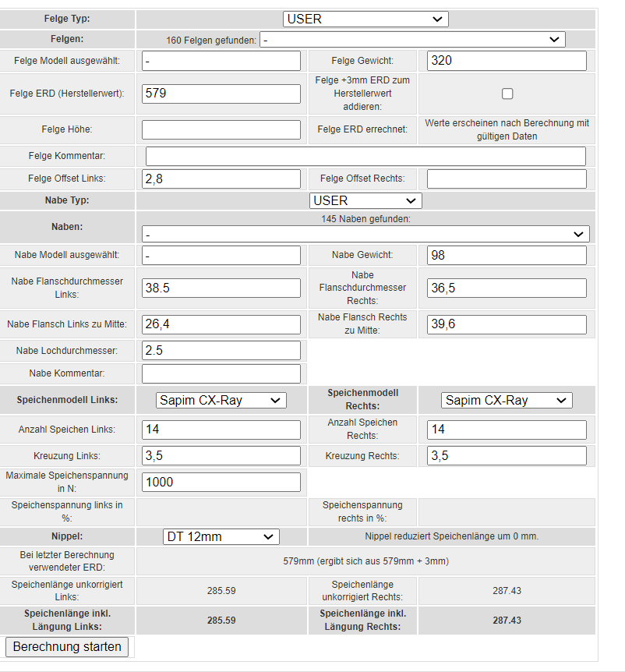The width and height of the screenshot is (625, 672).
Task: Click the Felge ERD Herstellerwert field
Action: point(221,94)
